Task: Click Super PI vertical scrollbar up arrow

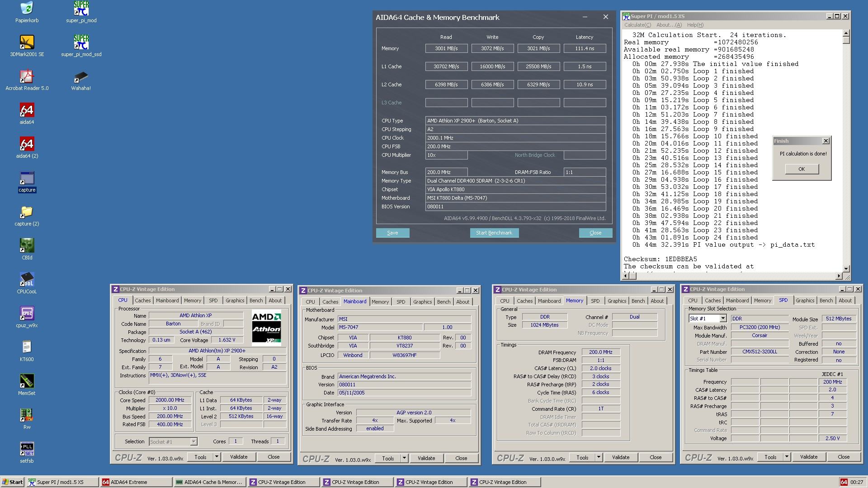Action: click(x=846, y=33)
